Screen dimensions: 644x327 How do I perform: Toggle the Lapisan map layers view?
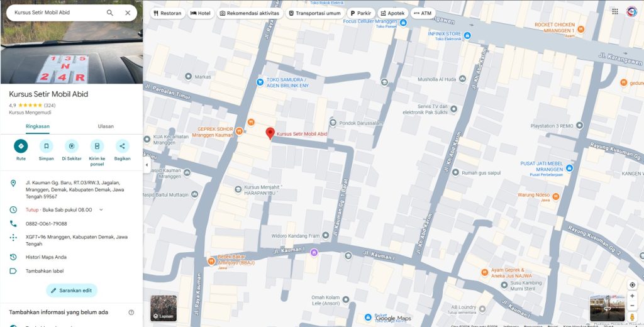point(164,308)
